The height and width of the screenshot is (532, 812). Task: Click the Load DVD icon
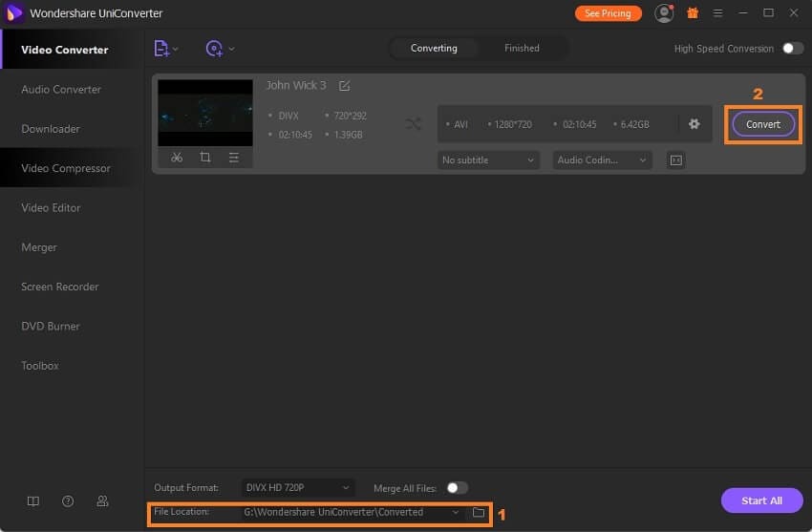[x=214, y=49]
